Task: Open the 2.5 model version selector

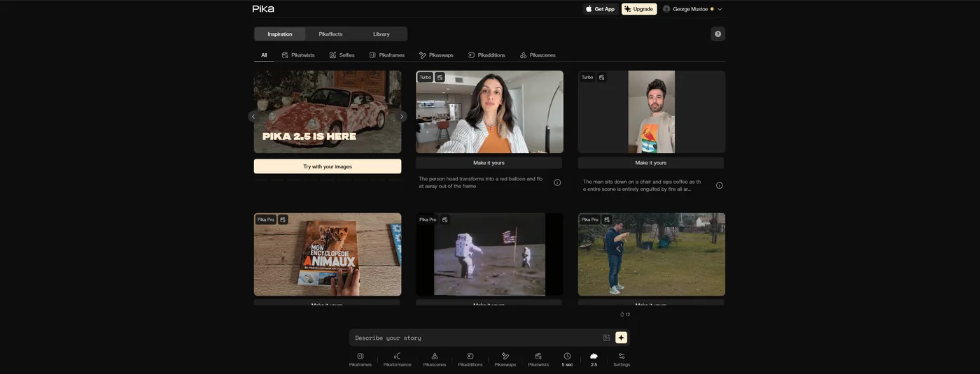Action: click(594, 359)
